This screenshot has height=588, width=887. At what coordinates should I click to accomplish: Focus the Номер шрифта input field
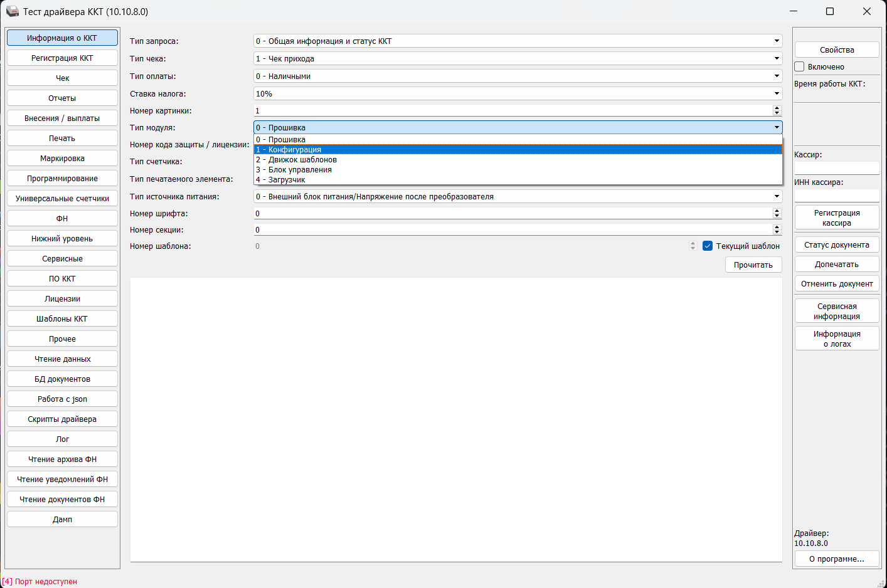[513, 213]
